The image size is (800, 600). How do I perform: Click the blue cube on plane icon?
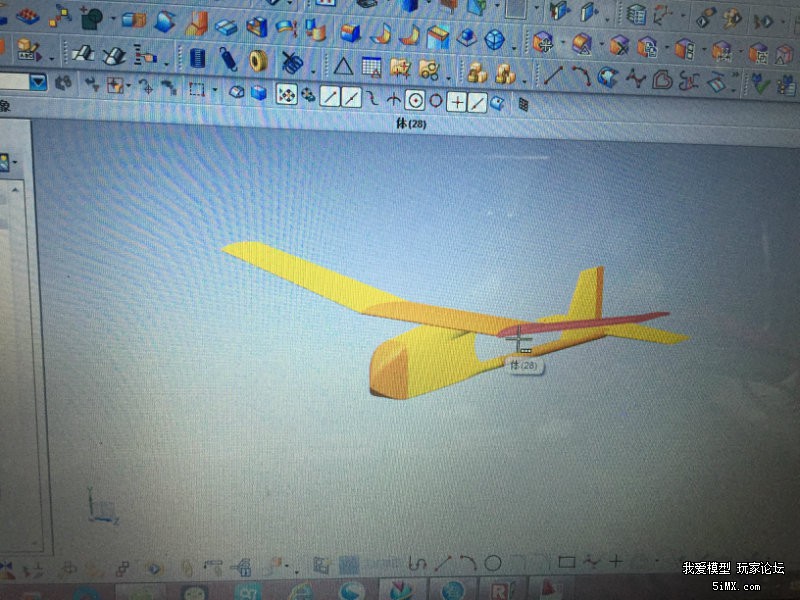click(x=466, y=38)
